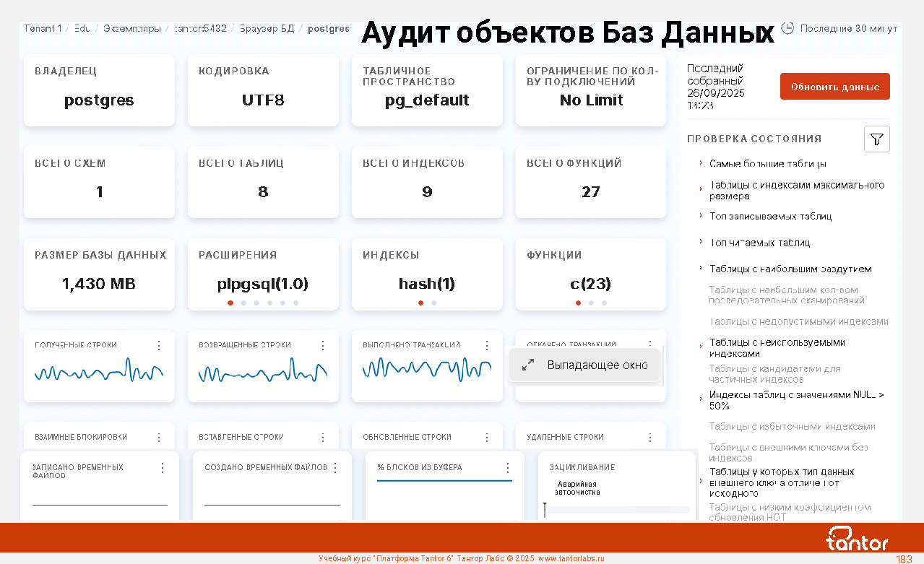Click the Полученные строки sparkline chart
Screen dimensions: 924x564
[99, 372]
